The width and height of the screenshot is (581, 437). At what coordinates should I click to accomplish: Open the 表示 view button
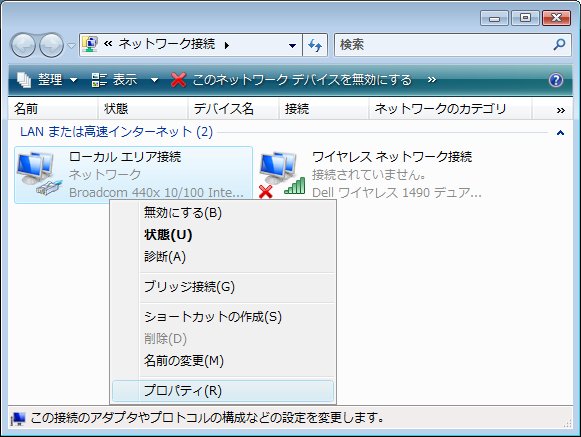115,79
